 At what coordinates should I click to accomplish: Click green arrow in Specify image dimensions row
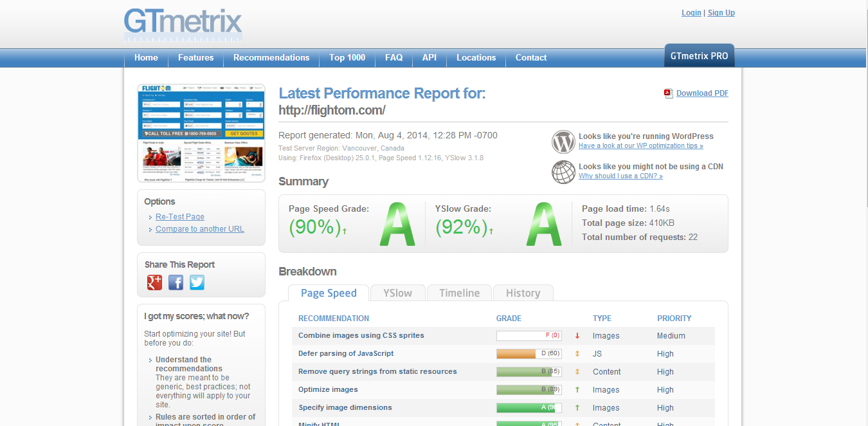577,407
